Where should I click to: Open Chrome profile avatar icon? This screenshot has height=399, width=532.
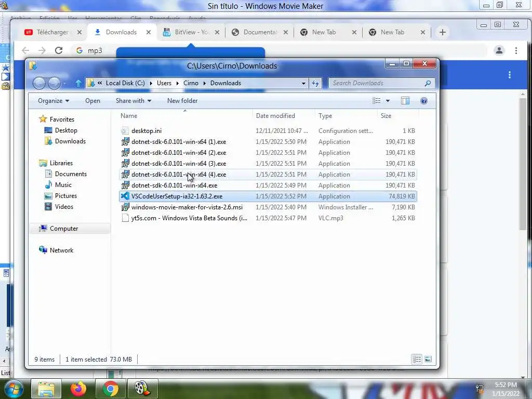499,50
